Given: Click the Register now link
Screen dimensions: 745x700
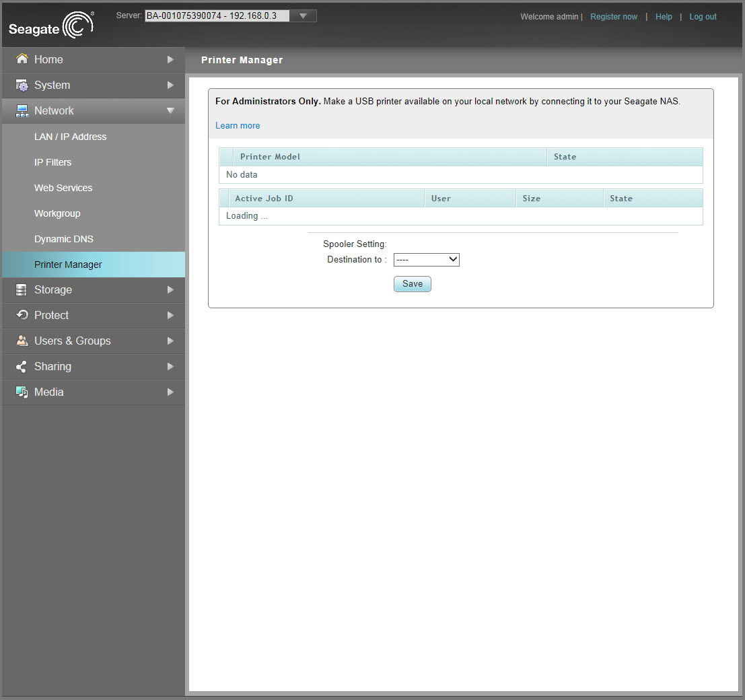Looking at the screenshot, I should tap(614, 17).
